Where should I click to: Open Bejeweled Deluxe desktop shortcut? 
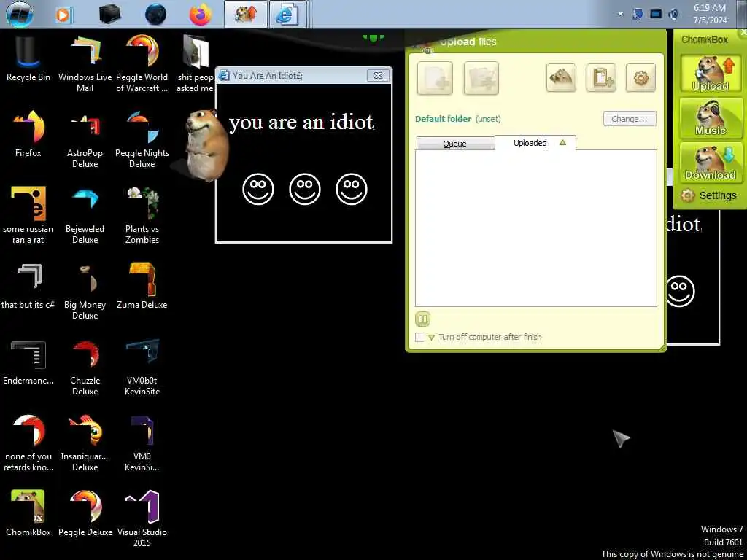tap(85, 215)
